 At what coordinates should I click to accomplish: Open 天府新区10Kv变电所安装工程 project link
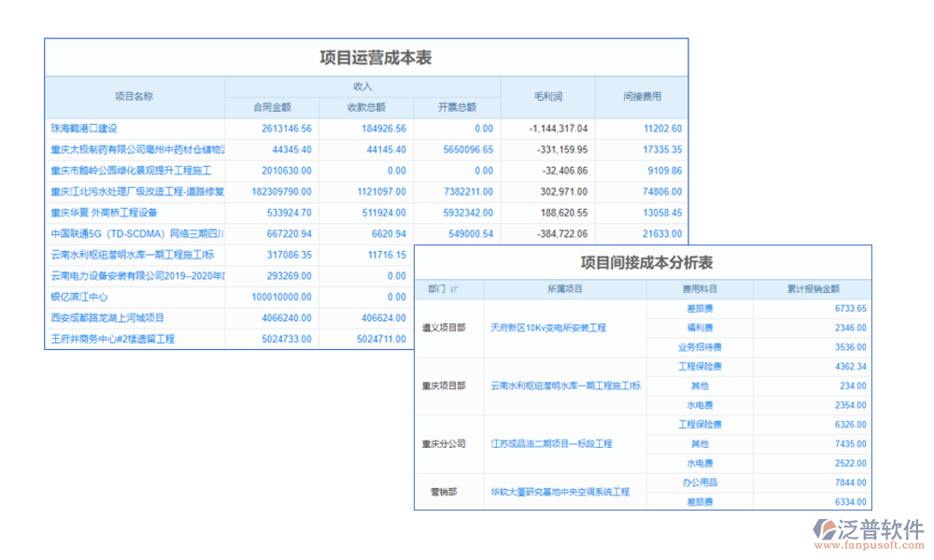(548, 328)
